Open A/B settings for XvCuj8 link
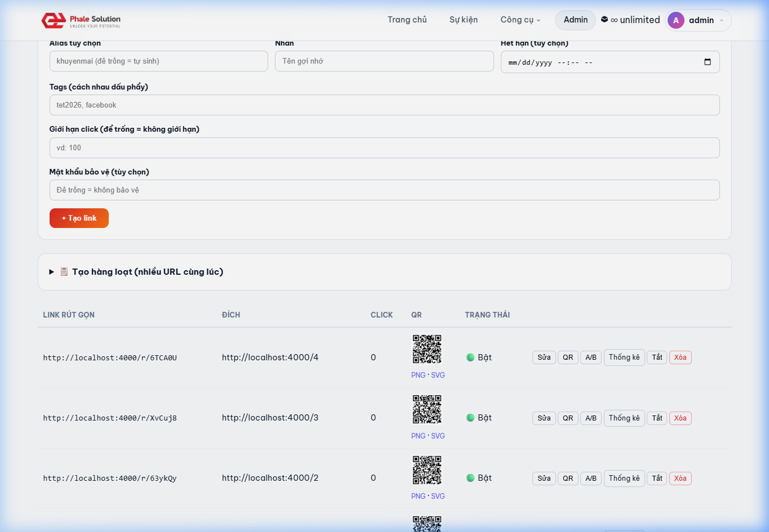 click(591, 418)
